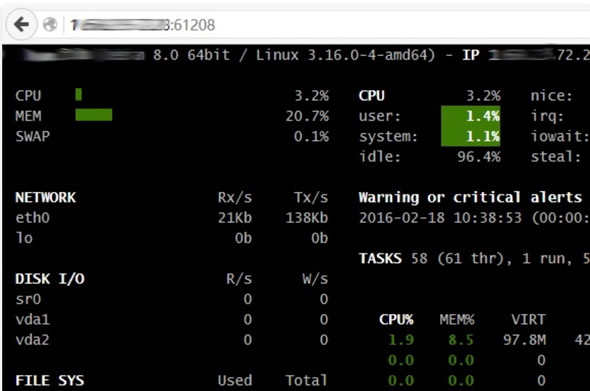The width and height of the screenshot is (590, 391).
Task: Click the green CPU usage bar
Action: pos(79,94)
